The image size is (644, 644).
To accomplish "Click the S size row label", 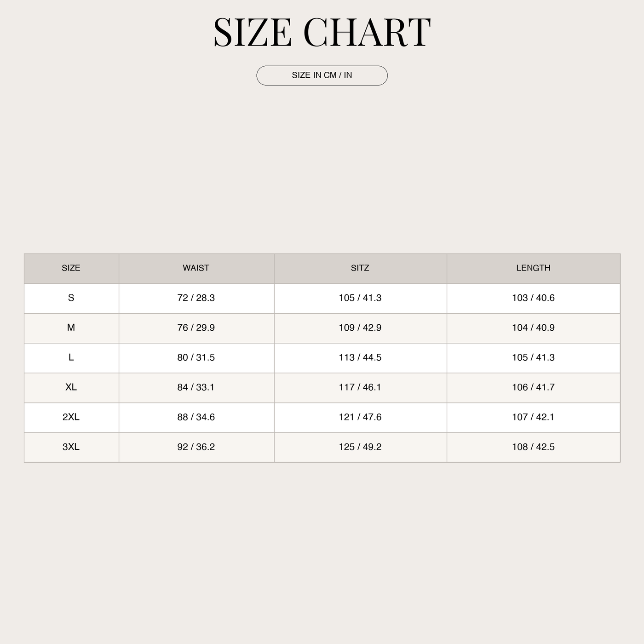I will tap(71, 298).
